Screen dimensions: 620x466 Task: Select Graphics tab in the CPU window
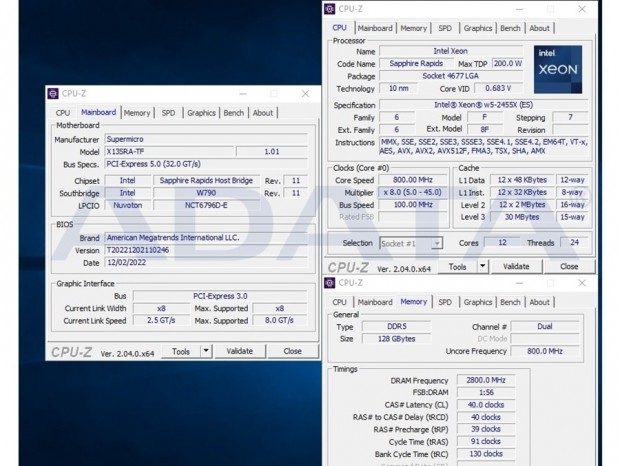click(478, 28)
